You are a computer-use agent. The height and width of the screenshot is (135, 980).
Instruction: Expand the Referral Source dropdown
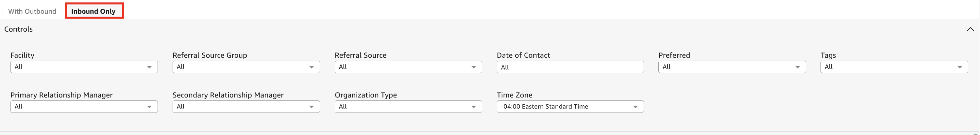tap(408, 67)
